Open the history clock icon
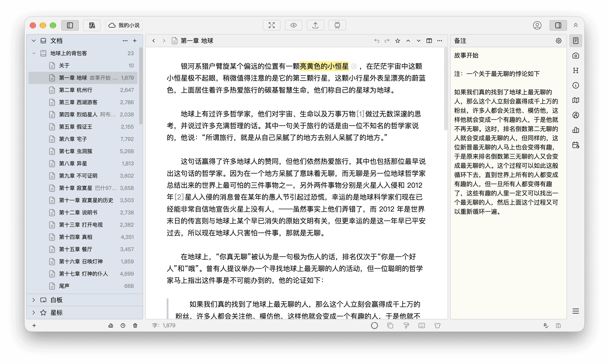Viewport: 609px width, 364px height. pos(123,325)
